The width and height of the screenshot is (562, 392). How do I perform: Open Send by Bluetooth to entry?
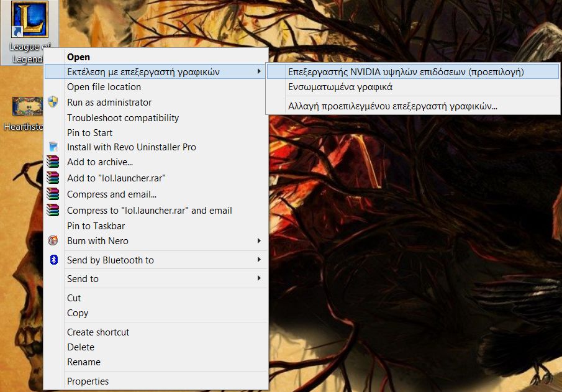pyautogui.click(x=156, y=260)
